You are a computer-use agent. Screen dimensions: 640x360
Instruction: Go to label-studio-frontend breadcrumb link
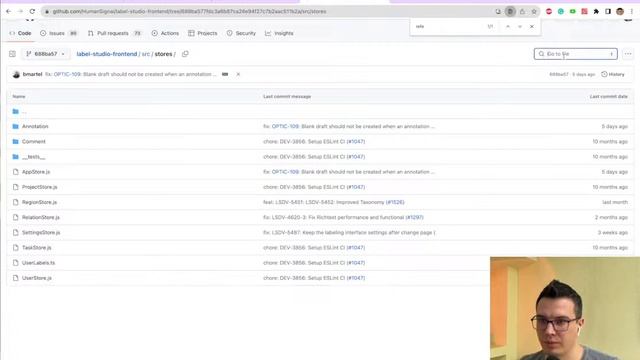pos(107,54)
